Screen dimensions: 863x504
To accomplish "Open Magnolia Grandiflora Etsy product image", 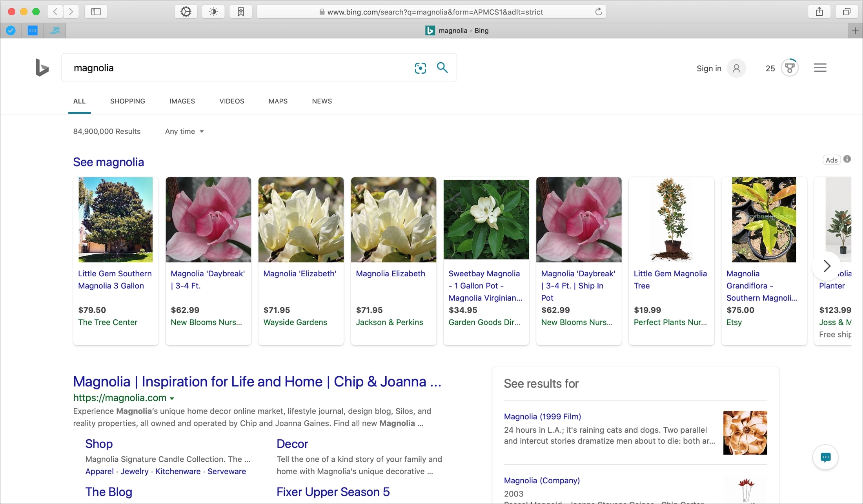I will pyautogui.click(x=764, y=219).
